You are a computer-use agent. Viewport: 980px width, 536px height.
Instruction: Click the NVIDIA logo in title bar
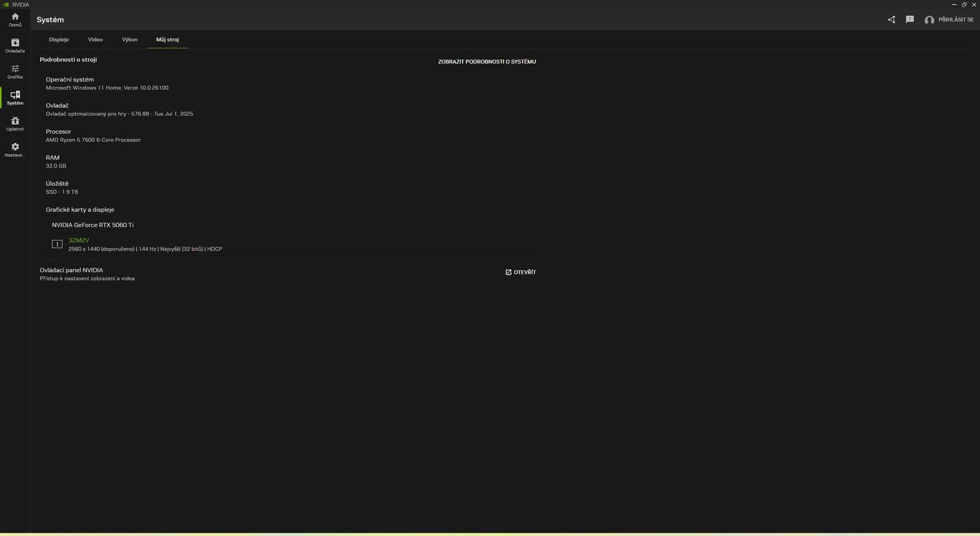(6, 4)
